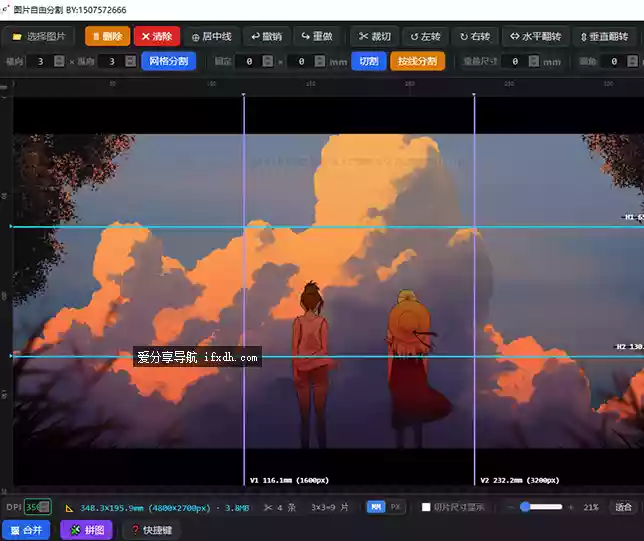Image resolution: width=644 pixels, height=541 pixels.
Task: Adjust the 重叠尺寸 stepper arrows
Action: (x=534, y=62)
